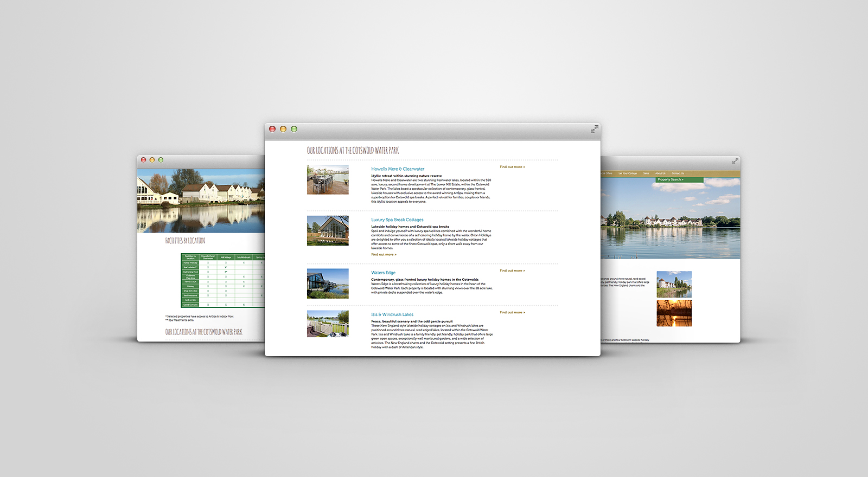Image resolution: width=868 pixels, height=477 pixels.
Task: Open Contact Us menu item in right window
Action: pos(678,173)
